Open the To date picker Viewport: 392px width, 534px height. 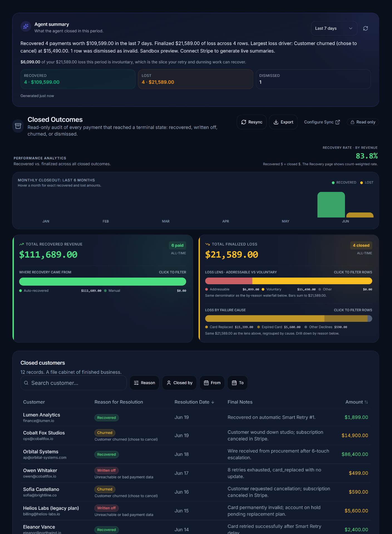point(238,383)
